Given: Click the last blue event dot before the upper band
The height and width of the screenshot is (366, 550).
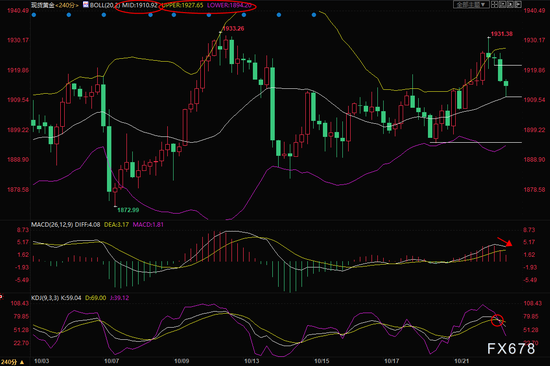Looking at the screenshot, I should 314,15.
